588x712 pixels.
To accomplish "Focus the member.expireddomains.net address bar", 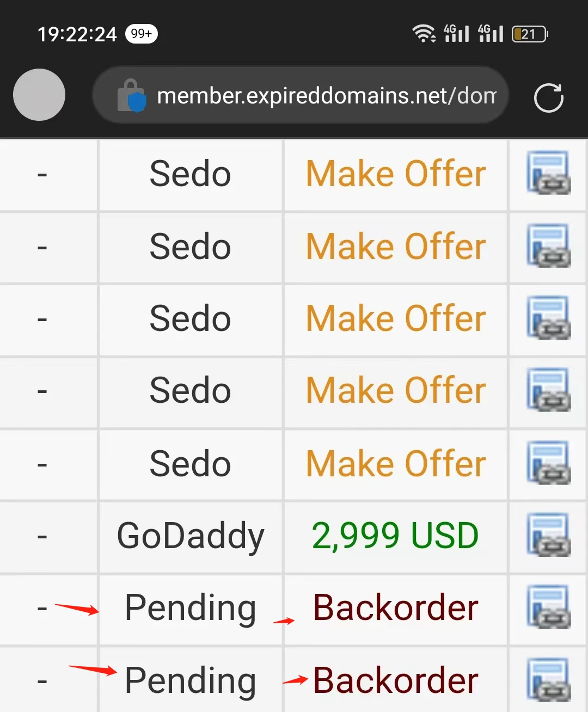I will [x=327, y=96].
